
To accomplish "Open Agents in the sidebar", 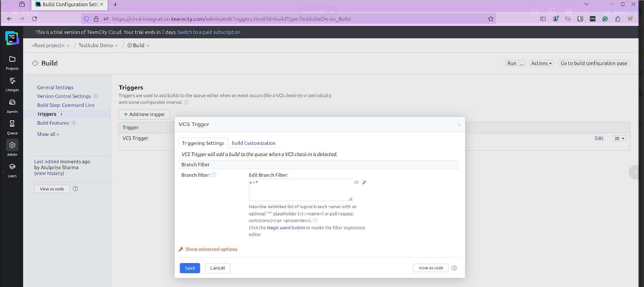I will point(12,106).
